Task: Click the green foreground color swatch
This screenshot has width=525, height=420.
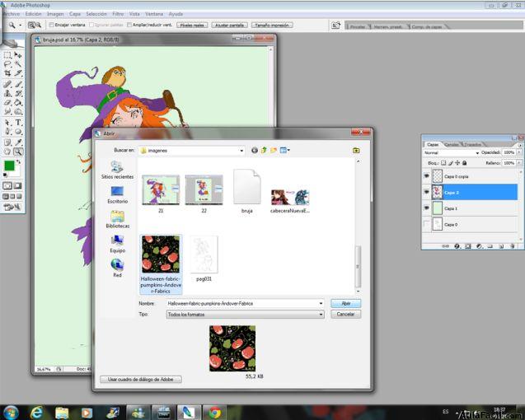Action: (x=9, y=166)
